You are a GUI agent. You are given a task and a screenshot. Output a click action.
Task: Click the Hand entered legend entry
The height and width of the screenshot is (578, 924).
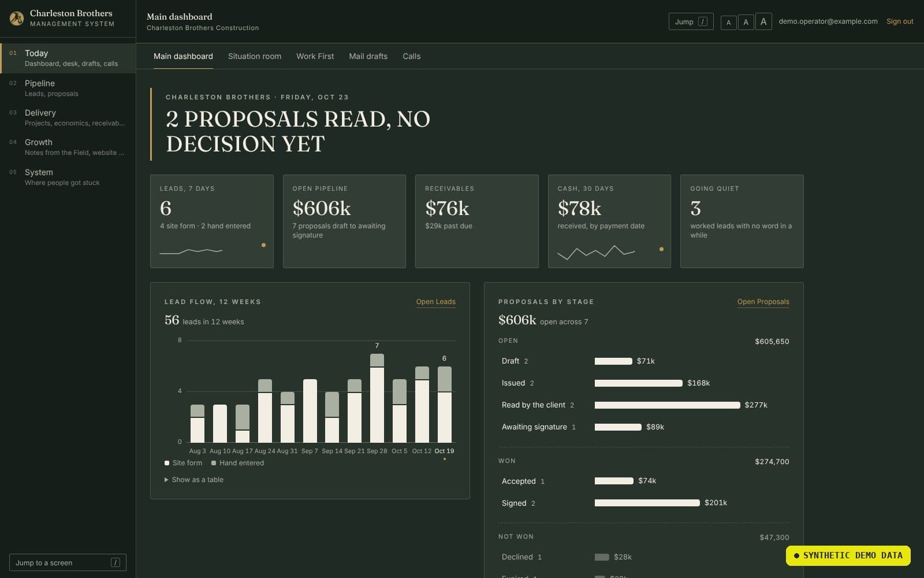(238, 463)
